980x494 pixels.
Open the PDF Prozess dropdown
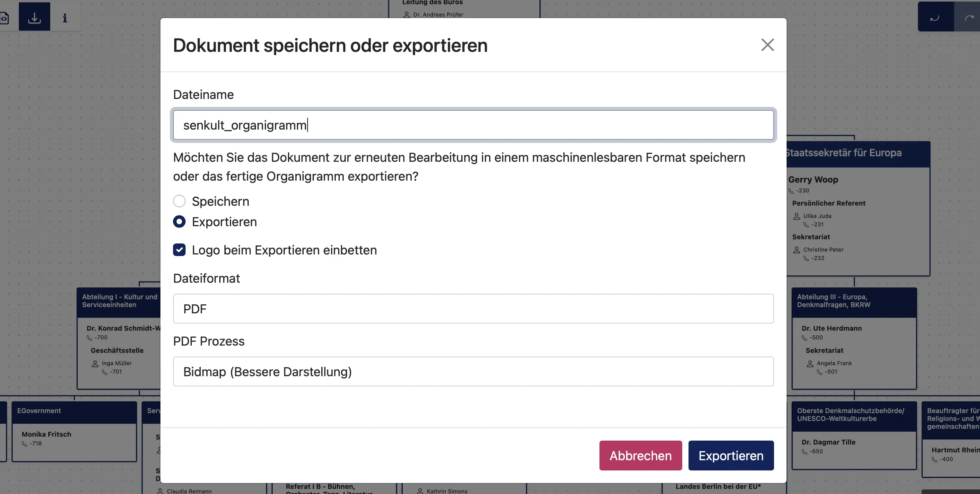[473, 371]
